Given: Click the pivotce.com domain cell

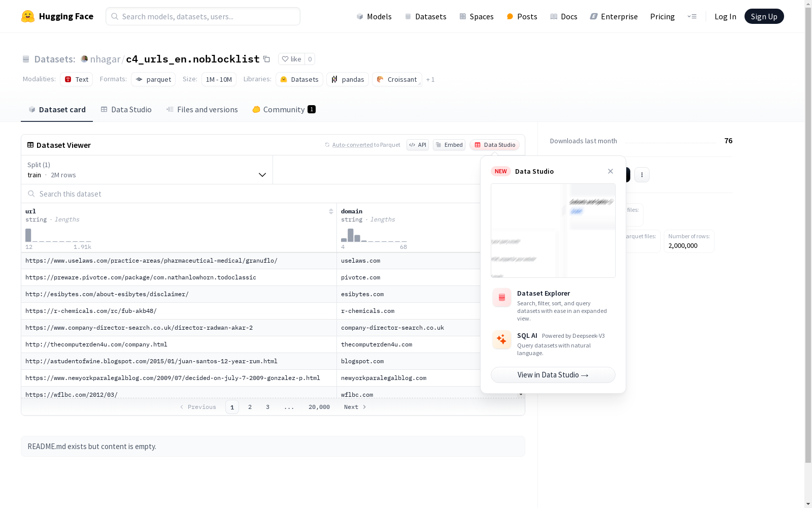Looking at the screenshot, I should click(x=409, y=277).
